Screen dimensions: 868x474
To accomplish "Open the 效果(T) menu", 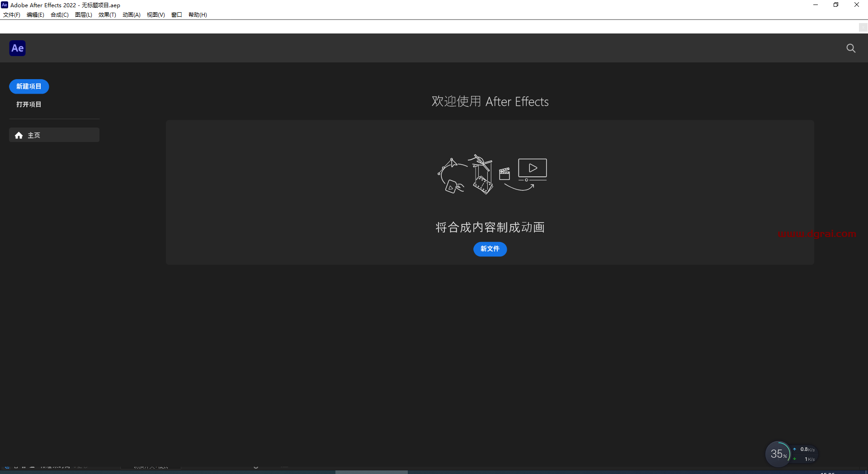I will tap(107, 14).
